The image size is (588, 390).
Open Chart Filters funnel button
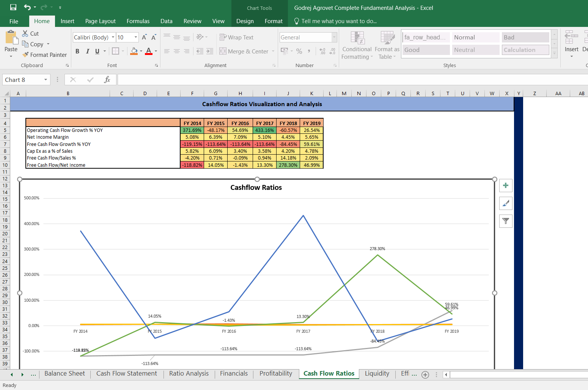506,221
